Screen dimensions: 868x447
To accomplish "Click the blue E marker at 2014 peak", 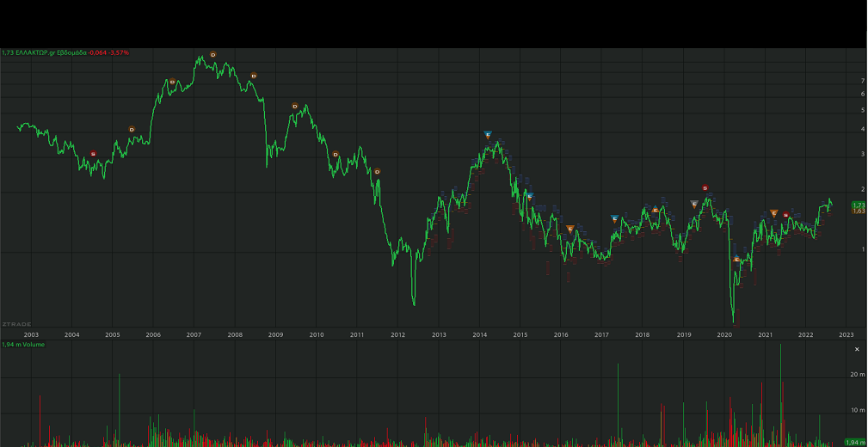I will pyautogui.click(x=488, y=135).
